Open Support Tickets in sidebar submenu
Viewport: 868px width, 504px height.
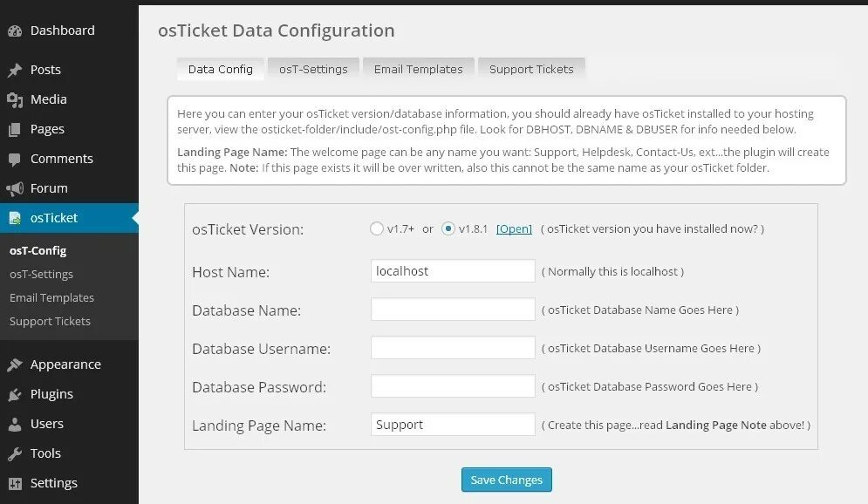(x=50, y=322)
